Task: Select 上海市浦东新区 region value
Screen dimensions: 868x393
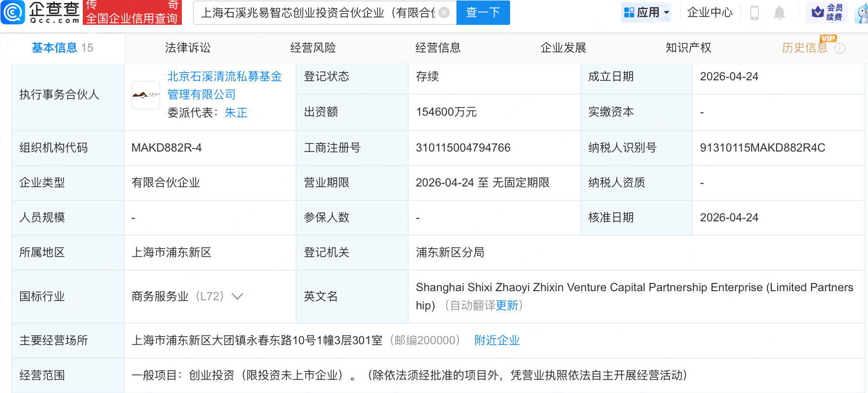Action: pyautogui.click(x=171, y=252)
